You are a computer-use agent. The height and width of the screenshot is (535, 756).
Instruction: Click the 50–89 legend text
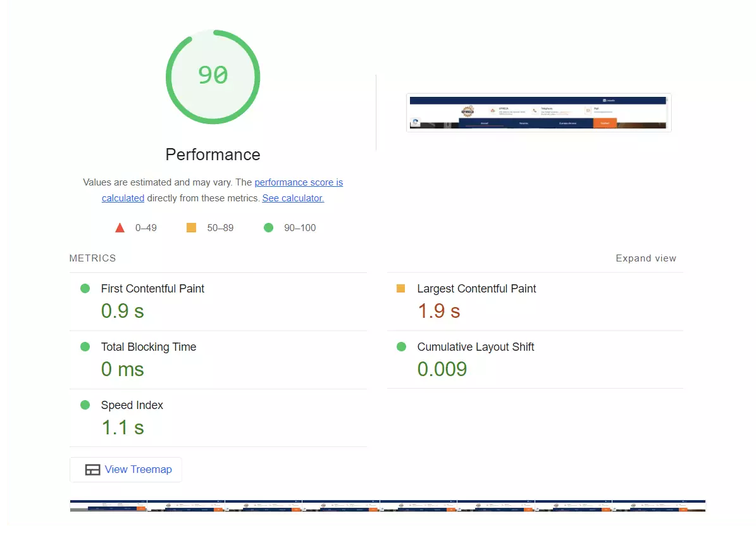tap(220, 228)
